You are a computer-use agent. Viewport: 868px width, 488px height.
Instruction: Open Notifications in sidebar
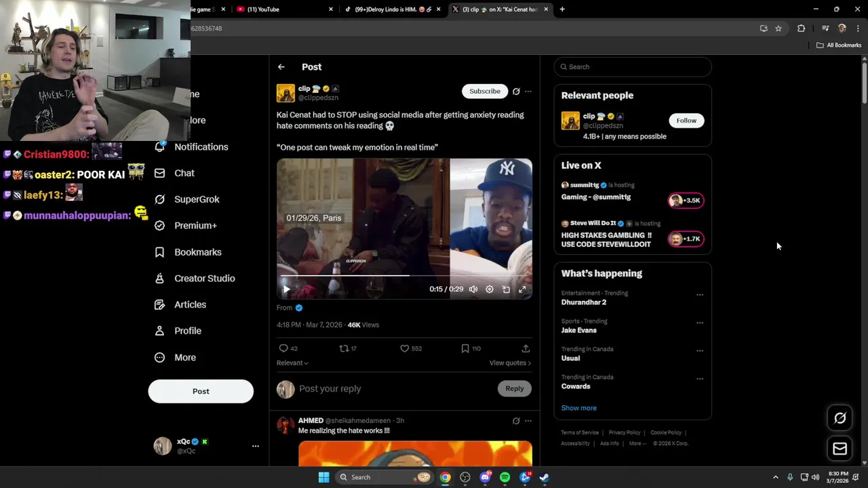coord(191,147)
